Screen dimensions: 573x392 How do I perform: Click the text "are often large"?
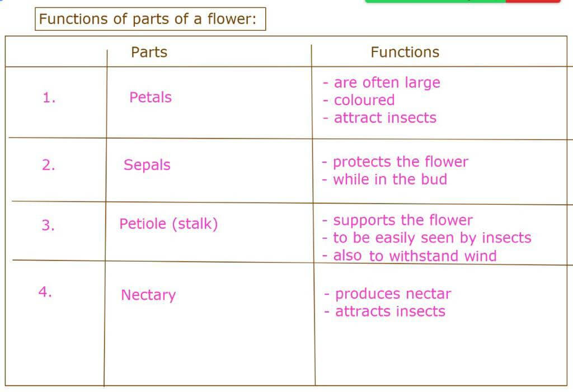[x=386, y=83]
